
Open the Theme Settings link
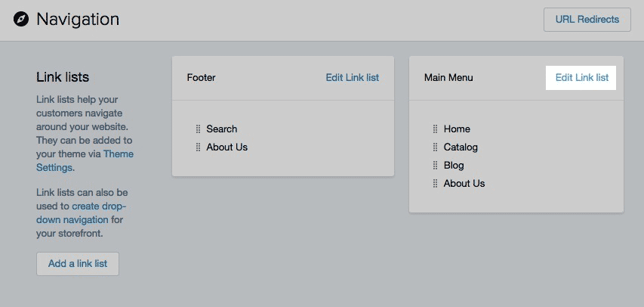[x=85, y=161]
